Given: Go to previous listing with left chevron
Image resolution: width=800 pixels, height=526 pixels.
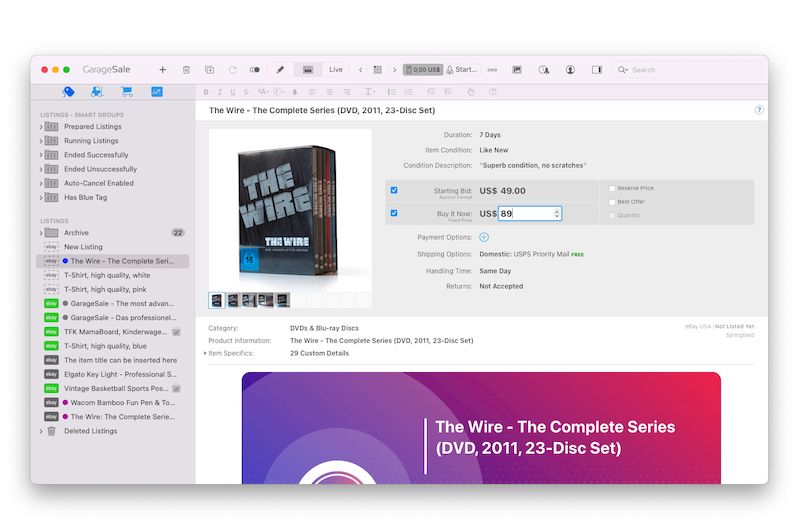Looking at the screenshot, I should pos(361,69).
